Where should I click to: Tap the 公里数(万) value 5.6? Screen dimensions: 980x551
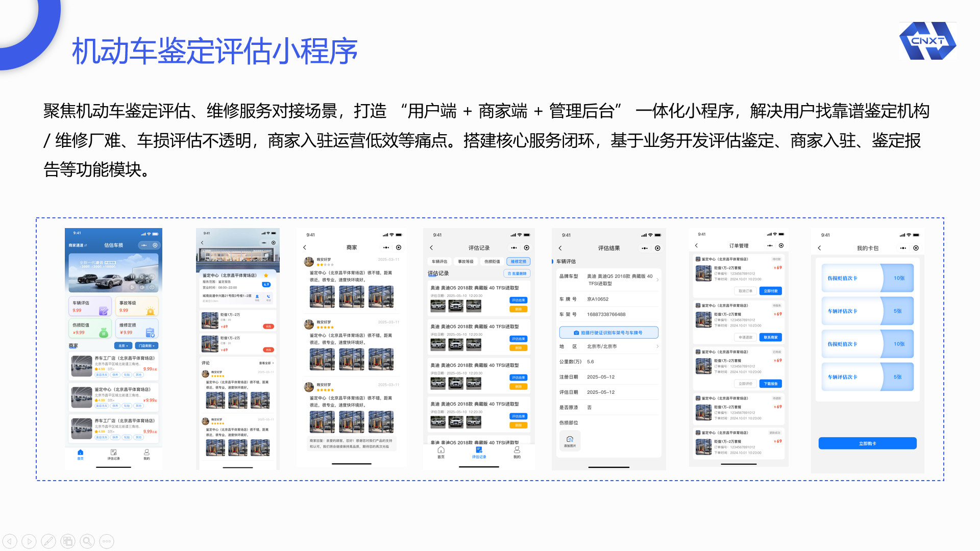click(591, 362)
